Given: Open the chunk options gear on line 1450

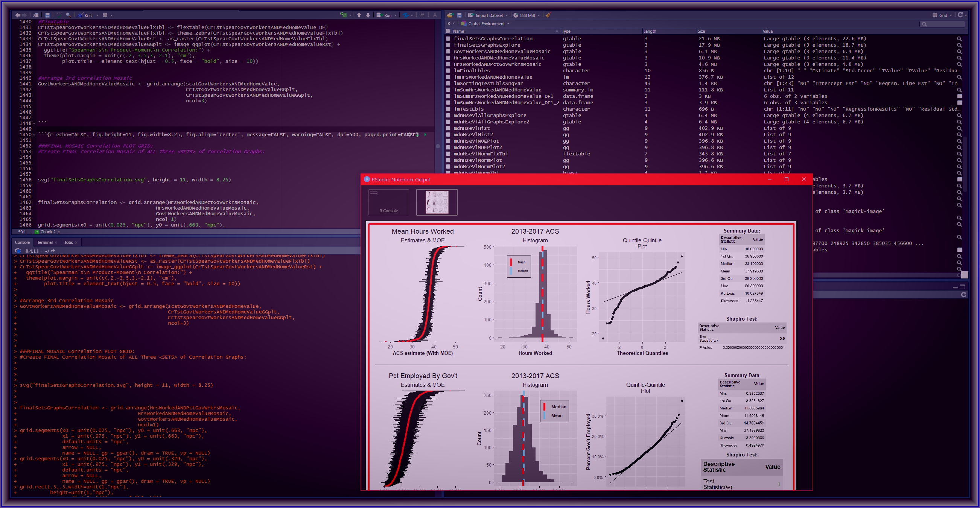Looking at the screenshot, I should tap(409, 135).
